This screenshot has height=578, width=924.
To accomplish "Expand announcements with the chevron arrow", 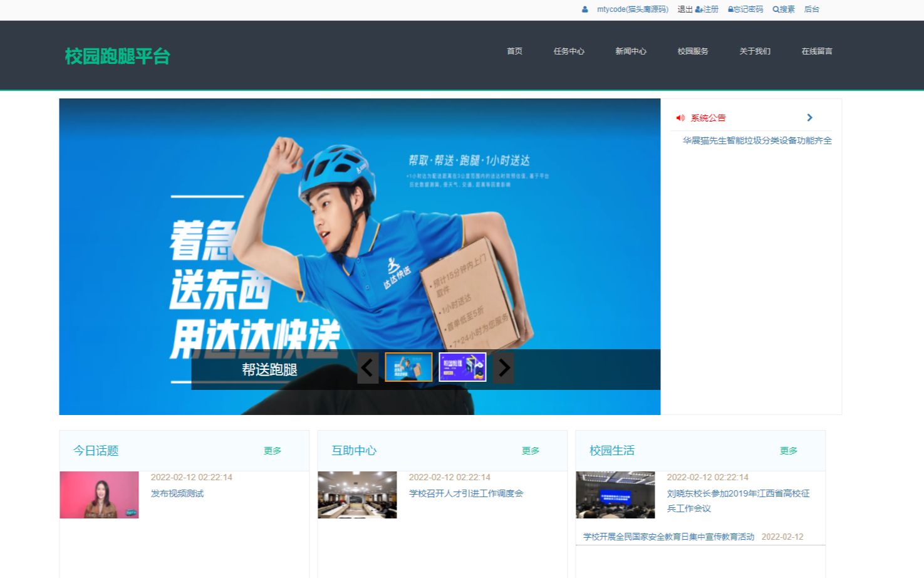I will coord(809,118).
